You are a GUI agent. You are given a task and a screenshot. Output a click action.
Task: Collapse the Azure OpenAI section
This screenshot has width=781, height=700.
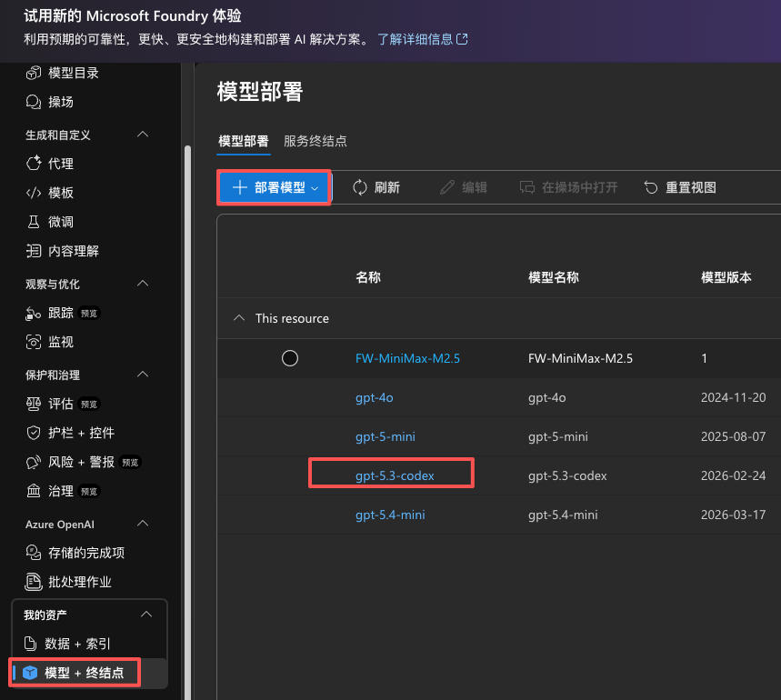(143, 524)
